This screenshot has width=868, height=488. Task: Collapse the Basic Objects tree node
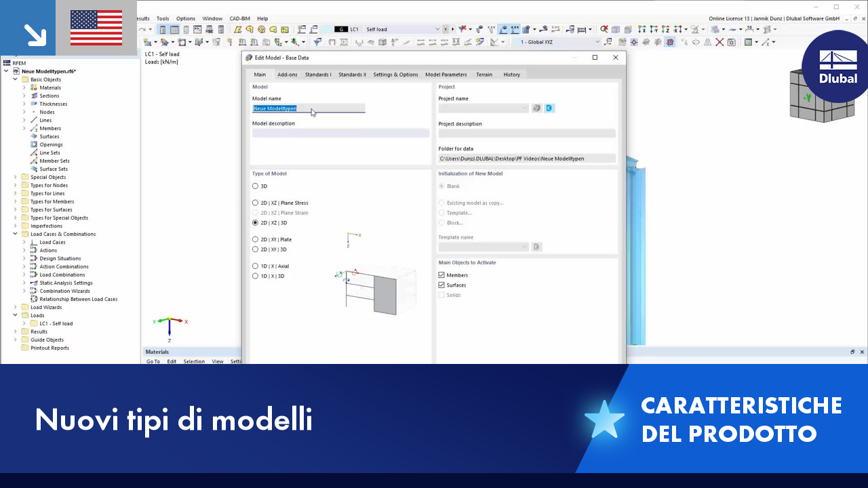coord(16,79)
